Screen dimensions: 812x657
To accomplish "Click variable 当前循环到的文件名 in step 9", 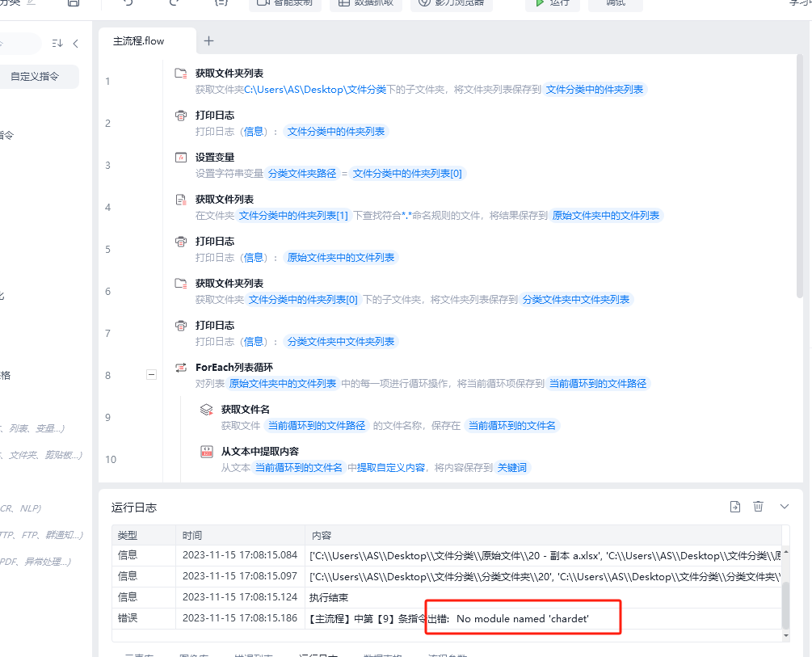I will 511,425.
